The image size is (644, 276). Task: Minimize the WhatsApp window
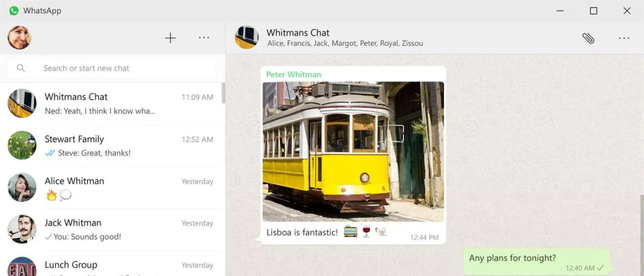pyautogui.click(x=560, y=11)
